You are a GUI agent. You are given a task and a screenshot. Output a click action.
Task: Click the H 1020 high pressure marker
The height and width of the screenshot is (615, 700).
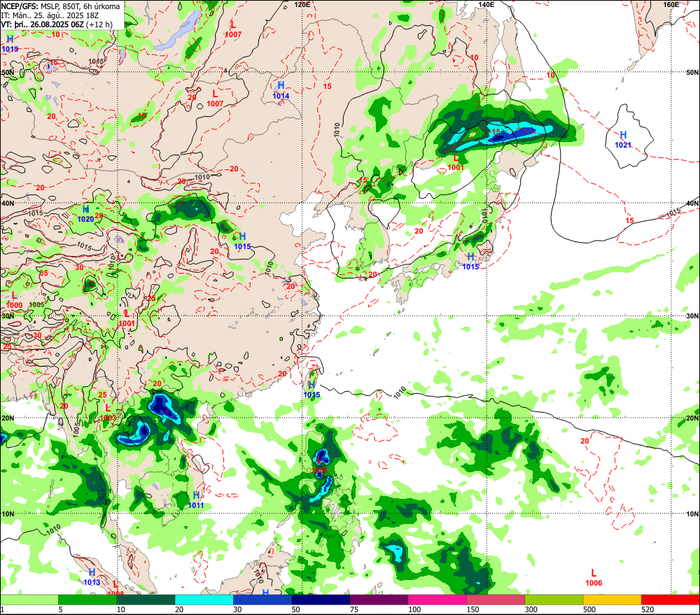[x=85, y=214]
